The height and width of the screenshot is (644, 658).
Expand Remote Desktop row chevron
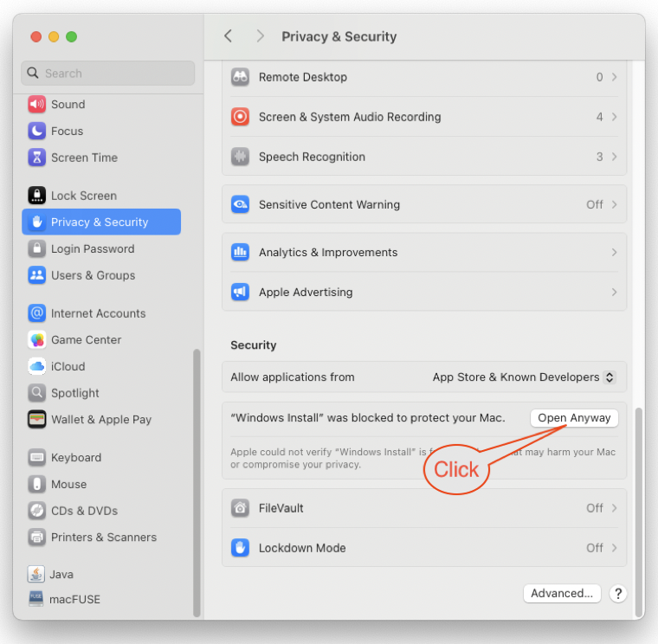coord(614,77)
